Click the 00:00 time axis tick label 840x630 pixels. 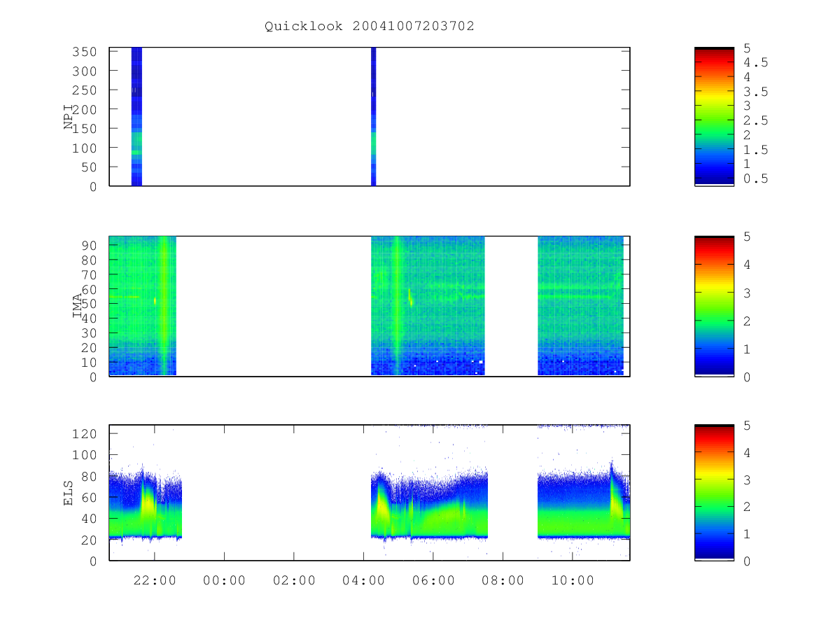224,580
